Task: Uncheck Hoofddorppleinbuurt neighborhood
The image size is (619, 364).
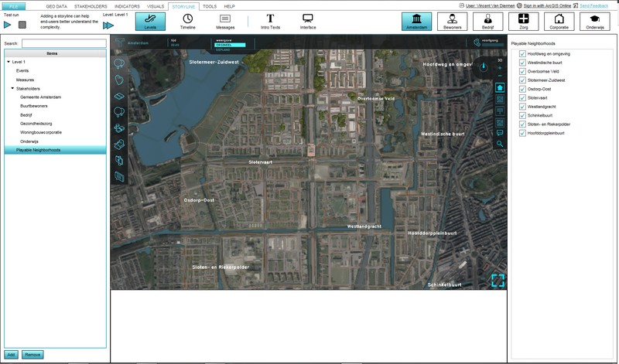Action: [x=522, y=133]
